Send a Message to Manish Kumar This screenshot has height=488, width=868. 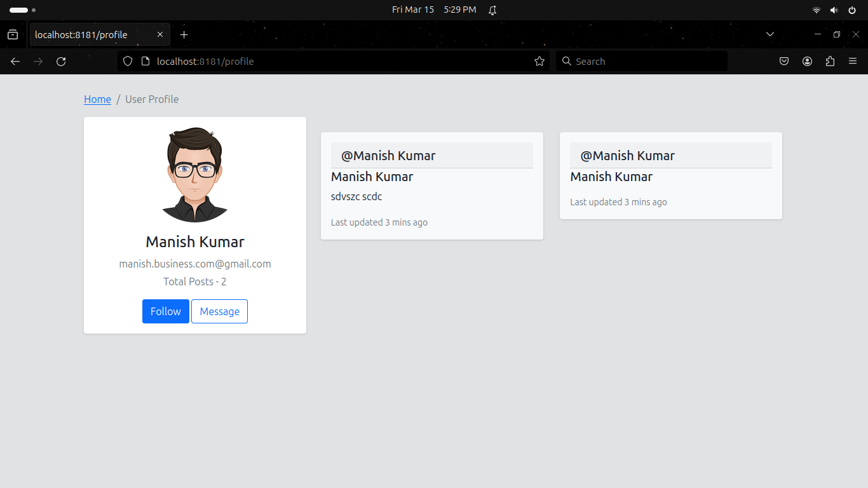tap(219, 311)
